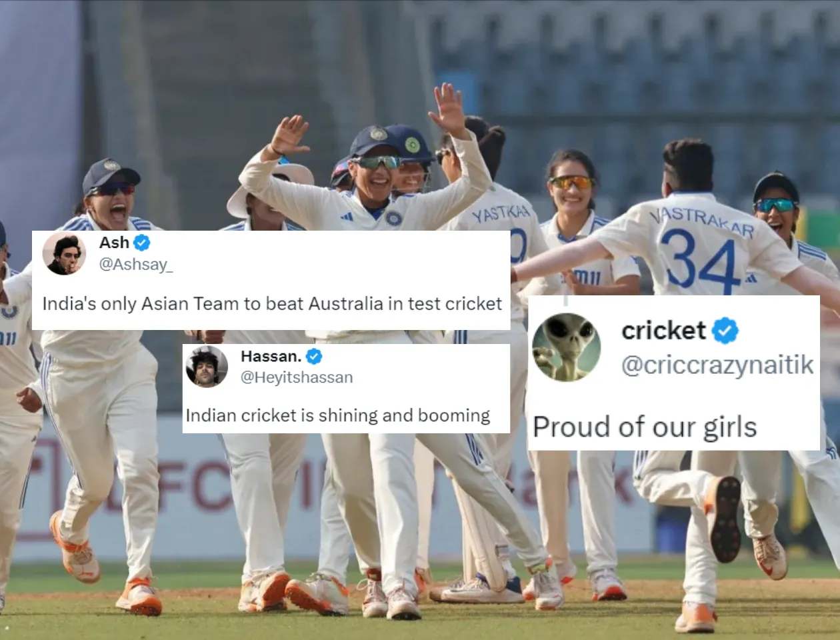
Task: Click the display name Hassan.
Action: (x=271, y=356)
